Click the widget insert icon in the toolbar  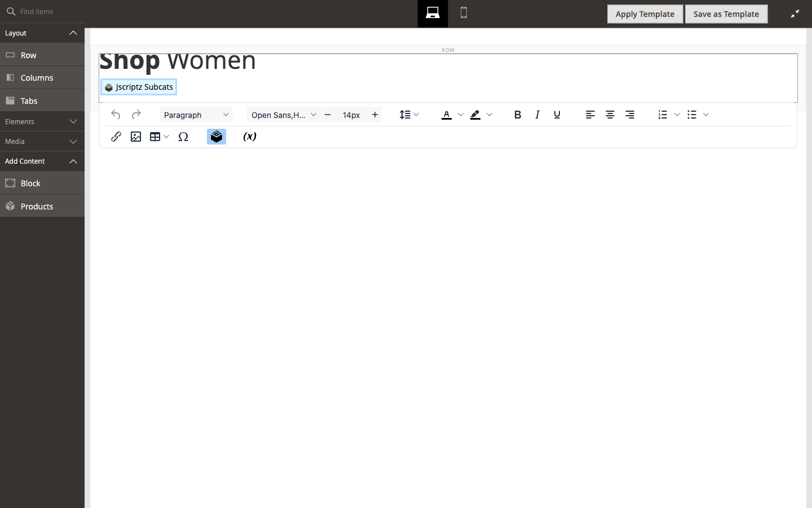pyautogui.click(x=217, y=136)
